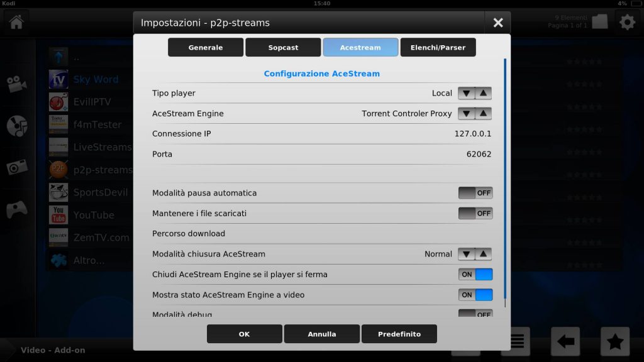644x362 pixels.
Task: Click the parent folder up-arrow icon
Action: coord(58,57)
